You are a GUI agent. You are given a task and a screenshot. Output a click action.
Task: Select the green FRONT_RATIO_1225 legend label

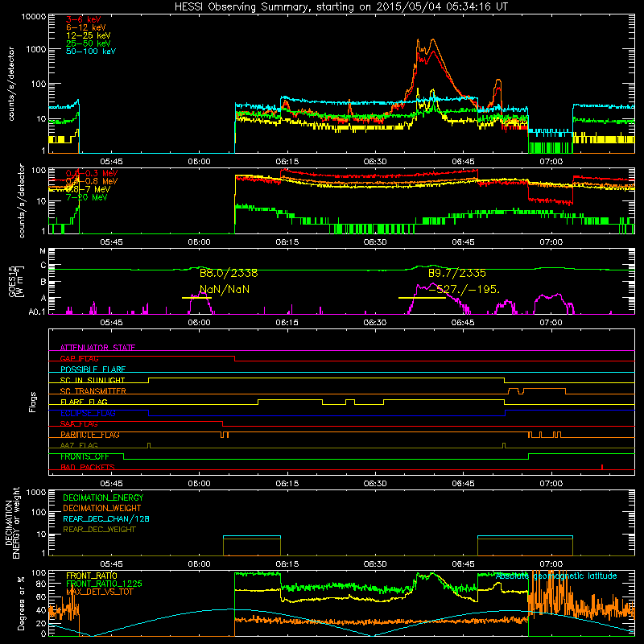point(104,584)
